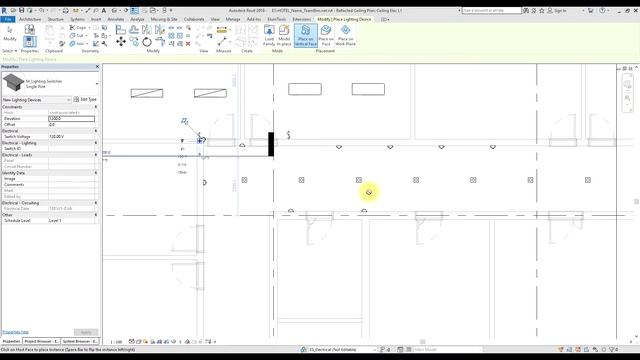The width and height of the screenshot is (640, 360).
Task: Open the Systems ribbon tab
Action: 77,19
